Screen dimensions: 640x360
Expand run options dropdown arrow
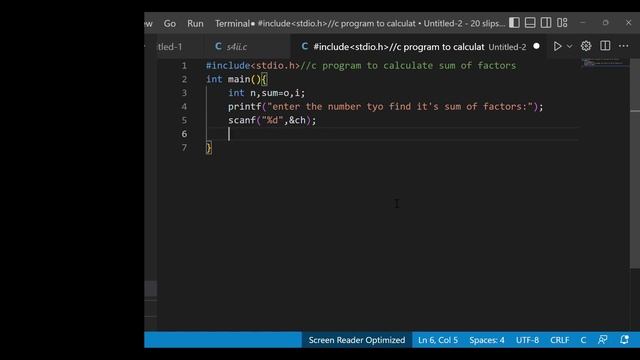coord(569,46)
